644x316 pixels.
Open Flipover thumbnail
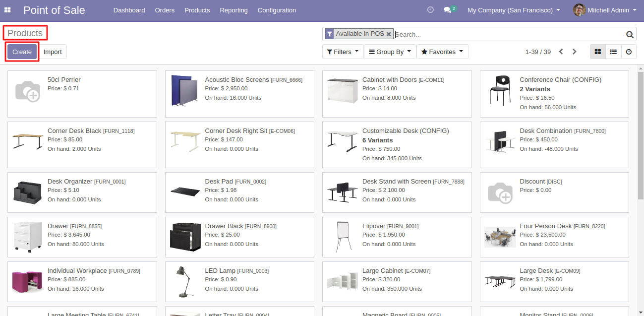pos(343,237)
